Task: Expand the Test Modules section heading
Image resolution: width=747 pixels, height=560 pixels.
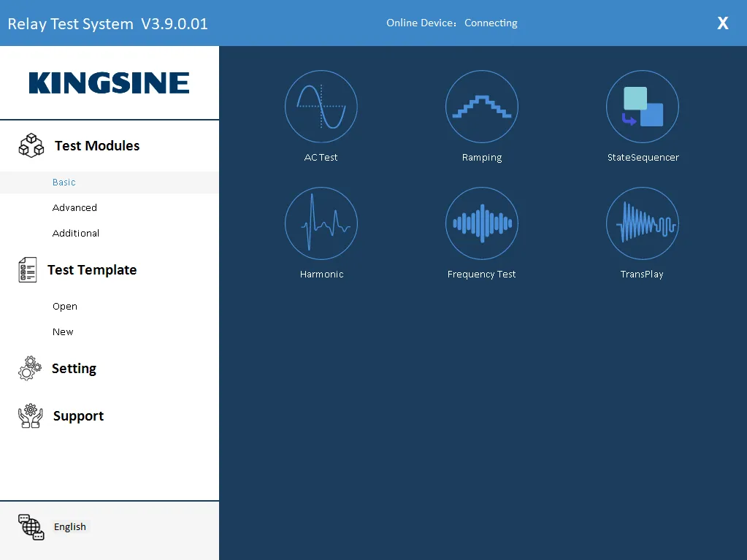Action: click(x=97, y=146)
